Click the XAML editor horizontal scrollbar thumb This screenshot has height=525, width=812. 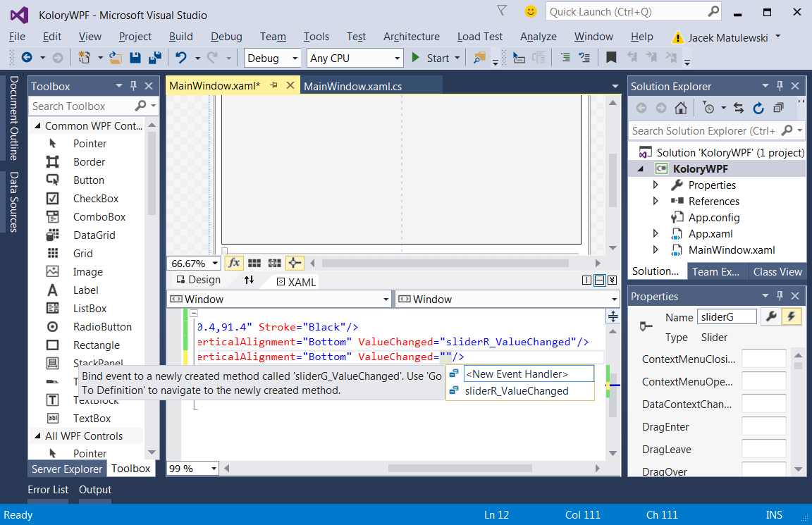click(x=460, y=469)
